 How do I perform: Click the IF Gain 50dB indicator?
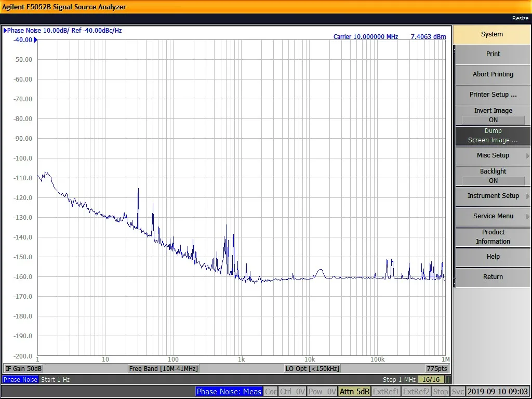click(x=23, y=369)
